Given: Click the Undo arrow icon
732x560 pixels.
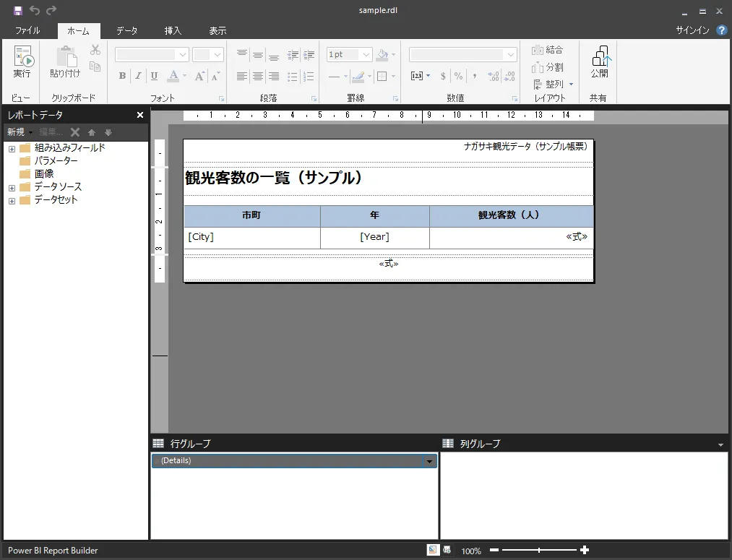Looking at the screenshot, I should [x=35, y=10].
